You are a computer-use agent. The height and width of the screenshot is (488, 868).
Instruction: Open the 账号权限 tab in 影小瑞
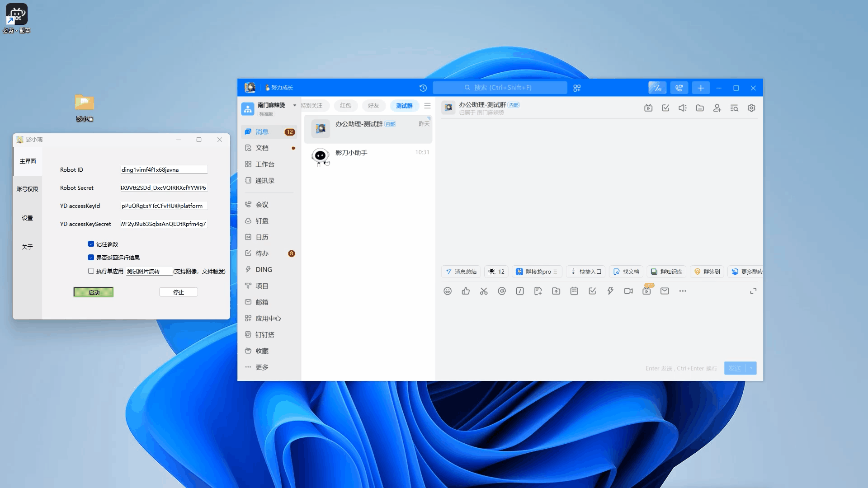pos(27,189)
